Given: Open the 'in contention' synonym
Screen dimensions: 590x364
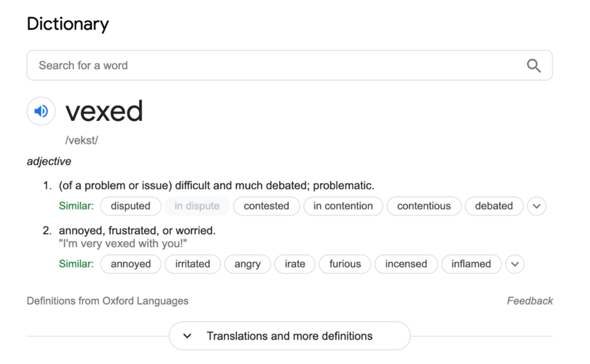Looking at the screenshot, I should (x=343, y=206).
